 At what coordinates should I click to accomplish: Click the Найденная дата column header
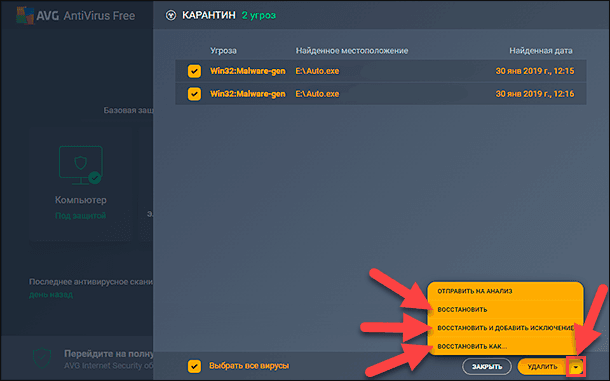(x=541, y=51)
